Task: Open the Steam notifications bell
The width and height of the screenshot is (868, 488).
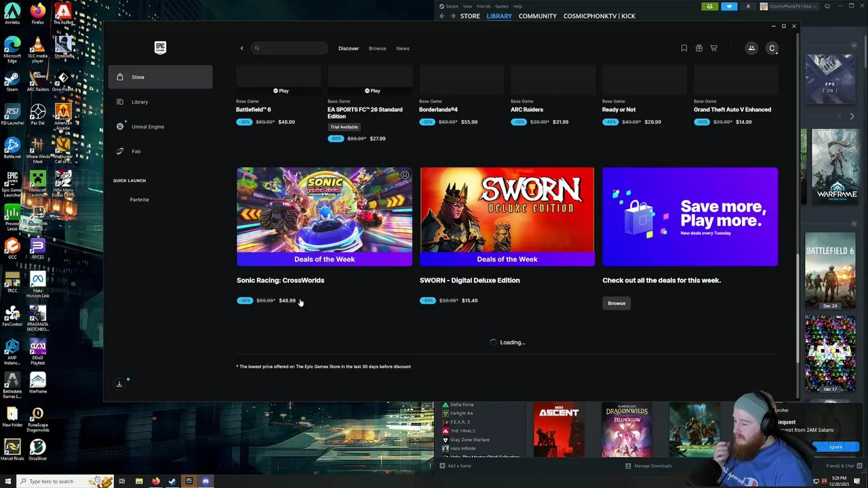Action: [748, 6]
